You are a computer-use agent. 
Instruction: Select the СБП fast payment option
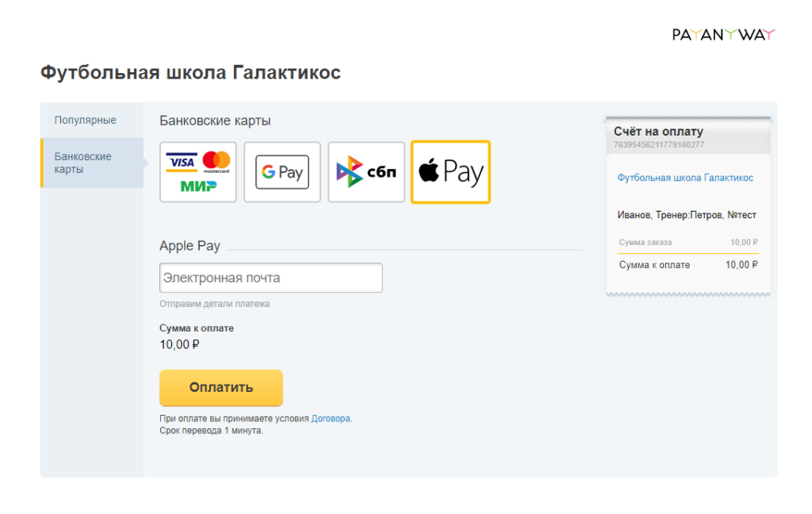tap(366, 172)
